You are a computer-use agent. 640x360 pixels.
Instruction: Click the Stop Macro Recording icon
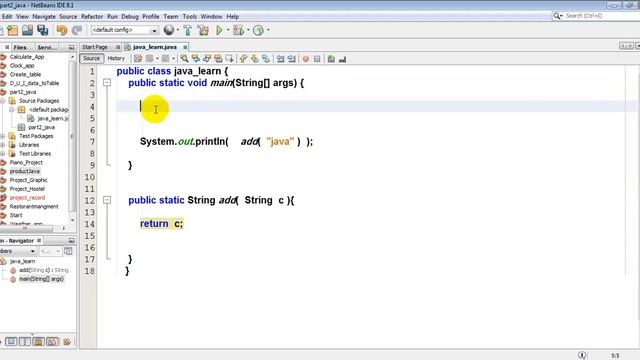(x=317, y=59)
